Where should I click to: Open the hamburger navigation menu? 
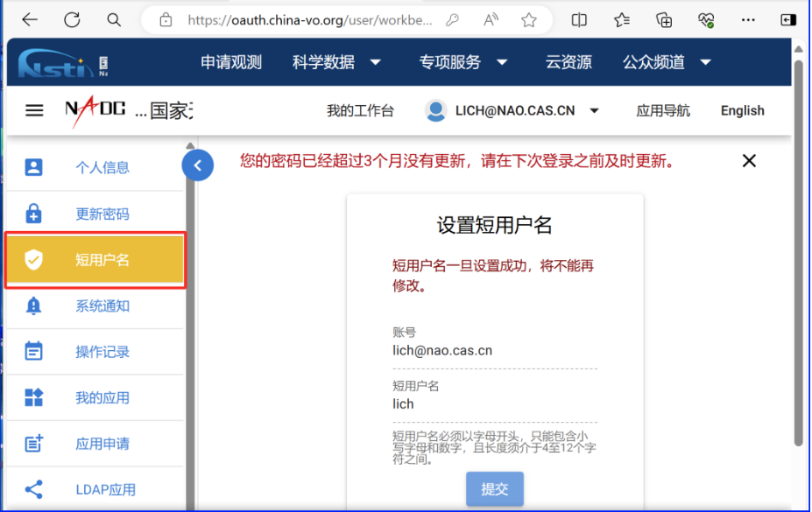(34, 110)
